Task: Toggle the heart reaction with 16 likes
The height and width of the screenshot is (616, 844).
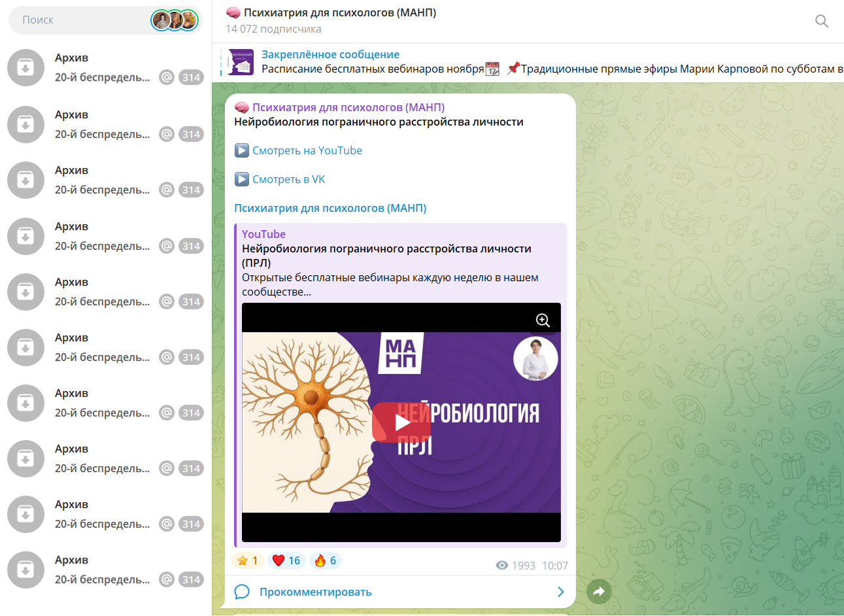Action: 286,560
